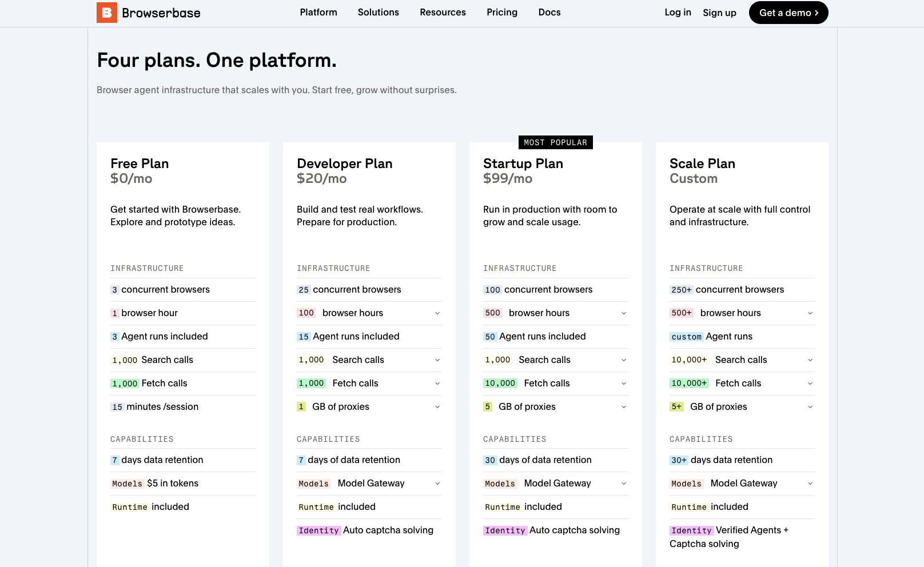Expand Startup Plan Fetch calls row
This screenshot has height=567, width=924.
(556, 384)
